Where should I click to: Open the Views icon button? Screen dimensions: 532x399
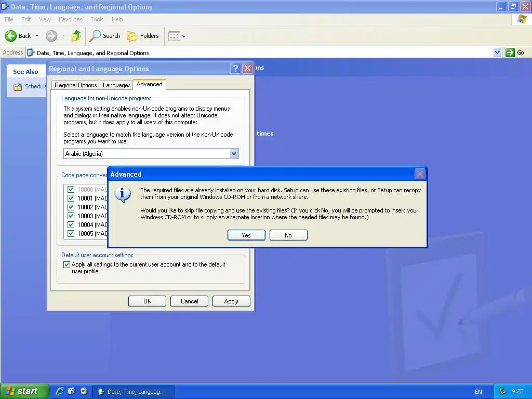tap(174, 36)
